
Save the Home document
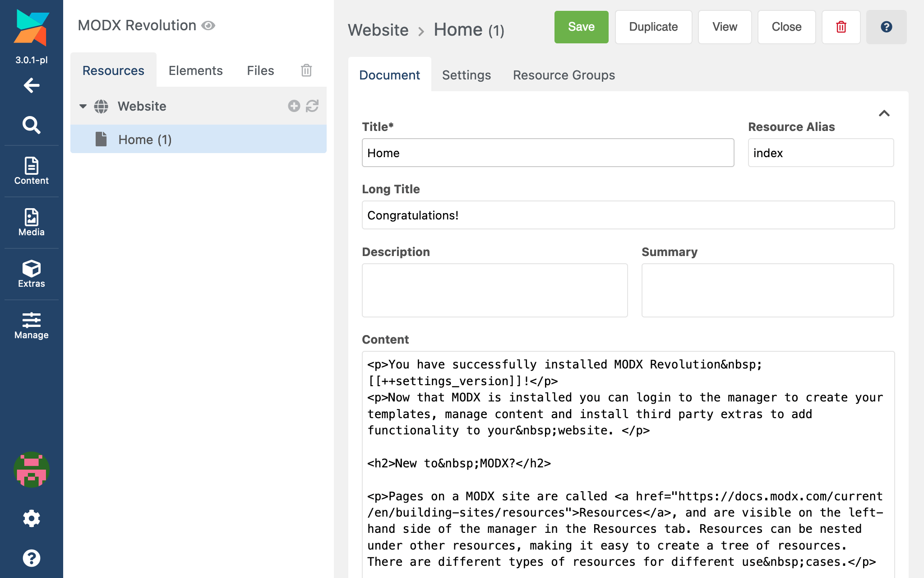tap(581, 27)
